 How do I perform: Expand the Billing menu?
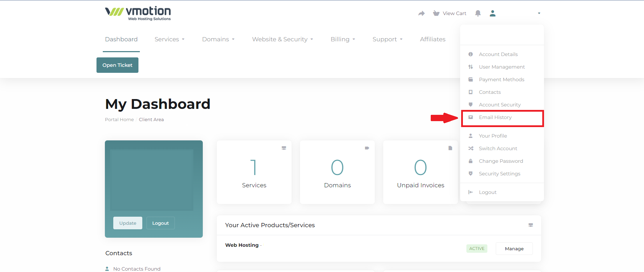343,39
